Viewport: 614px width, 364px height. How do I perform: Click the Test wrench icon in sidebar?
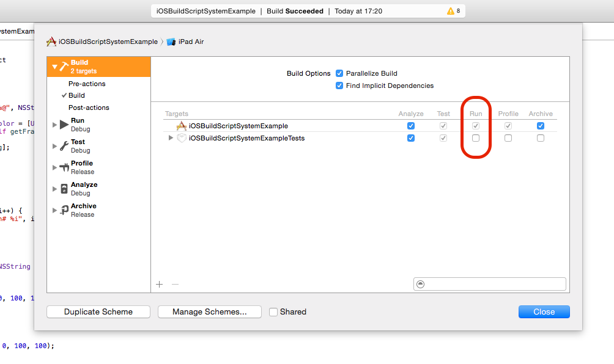(x=64, y=146)
